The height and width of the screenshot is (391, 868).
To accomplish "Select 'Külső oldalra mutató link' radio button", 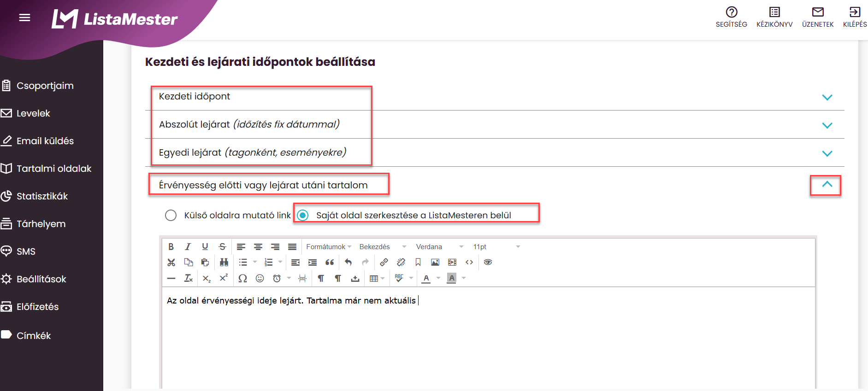I will [x=171, y=215].
